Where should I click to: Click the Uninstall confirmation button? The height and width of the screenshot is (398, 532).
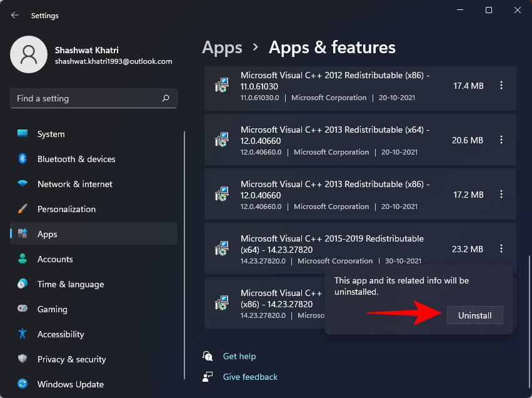(x=474, y=315)
